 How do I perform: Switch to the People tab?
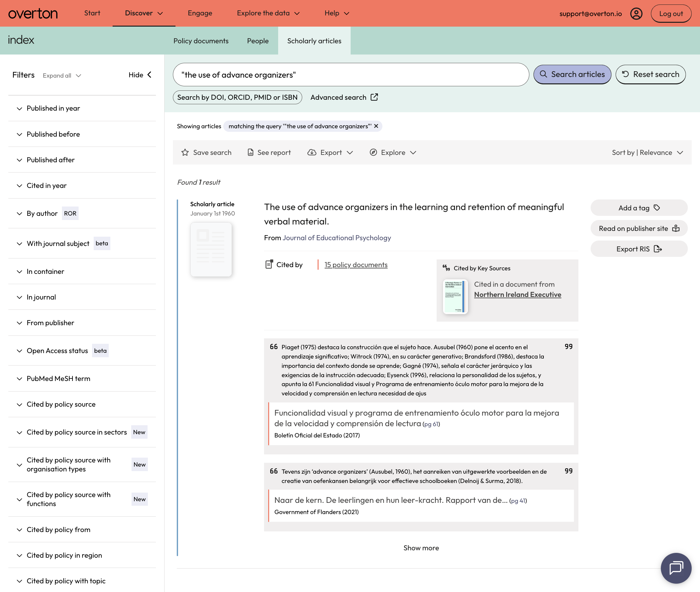258,41
